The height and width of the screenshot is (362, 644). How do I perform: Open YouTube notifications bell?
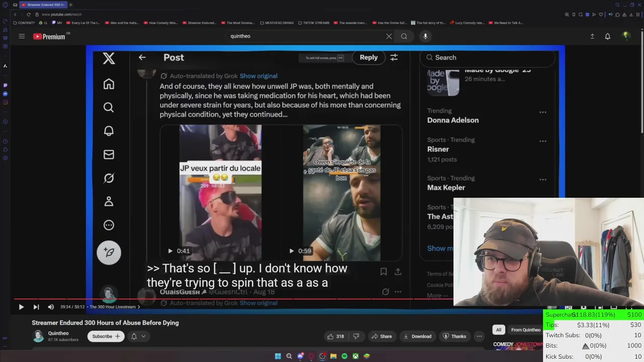[x=608, y=36]
